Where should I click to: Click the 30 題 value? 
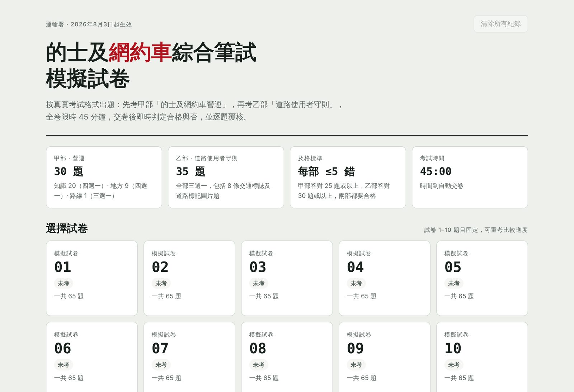click(x=69, y=171)
